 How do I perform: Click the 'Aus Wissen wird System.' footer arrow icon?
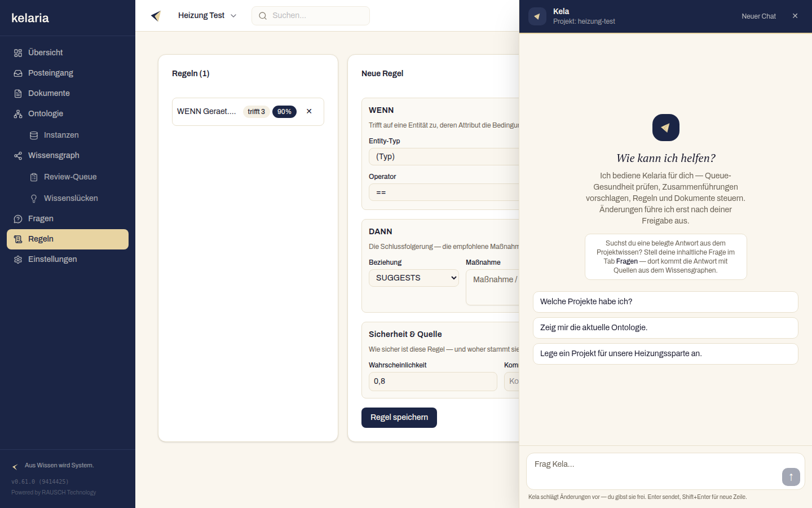pyautogui.click(x=15, y=466)
